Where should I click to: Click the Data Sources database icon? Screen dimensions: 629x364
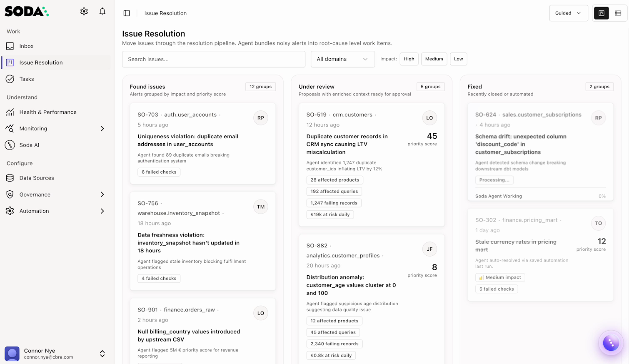click(x=10, y=178)
